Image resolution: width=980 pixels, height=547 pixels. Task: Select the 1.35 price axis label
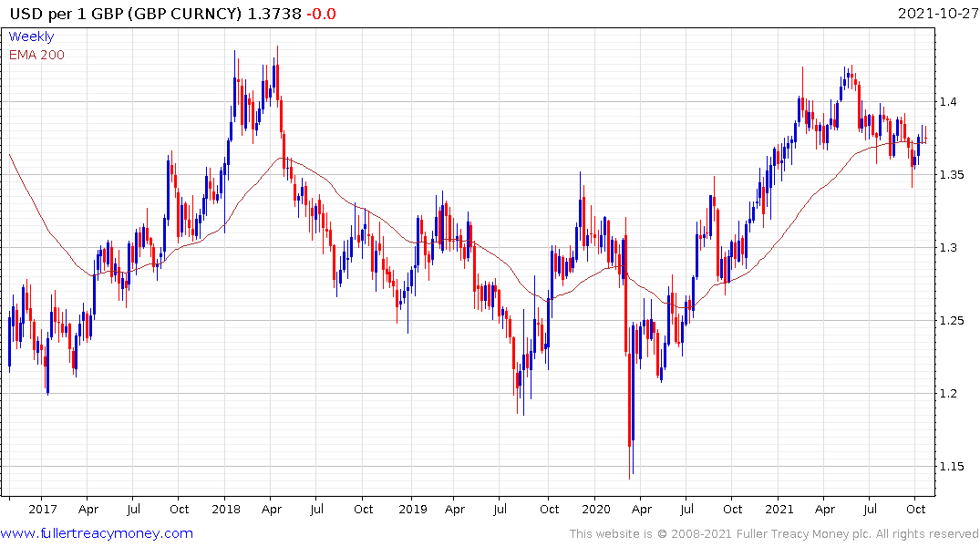click(x=951, y=174)
